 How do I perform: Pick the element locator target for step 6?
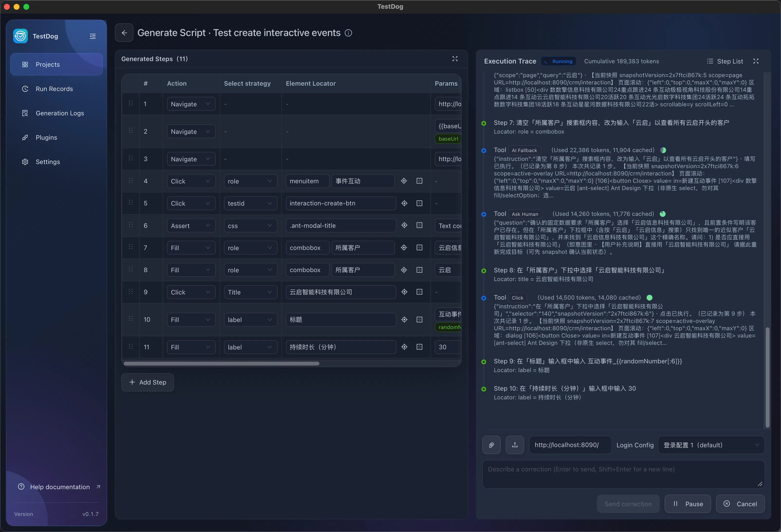404,225
